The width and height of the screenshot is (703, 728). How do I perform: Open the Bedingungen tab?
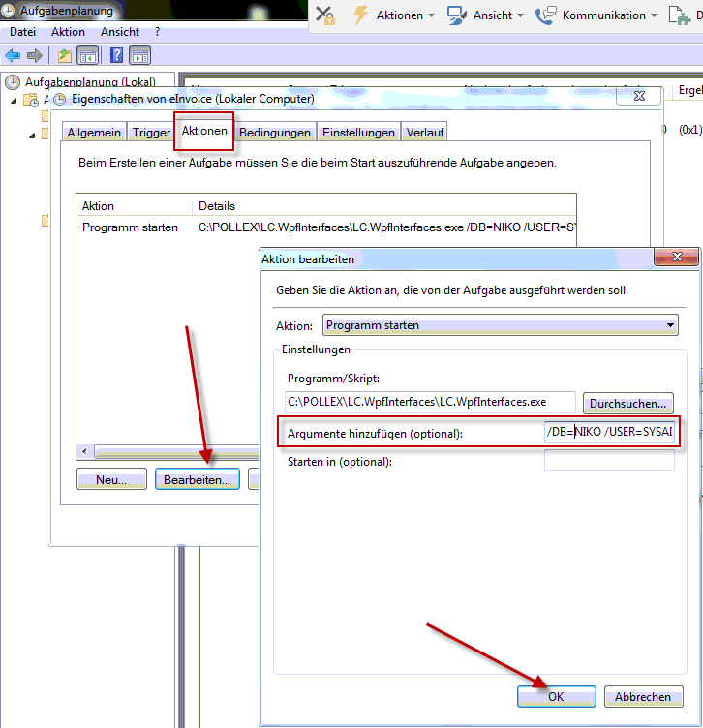coord(275,133)
